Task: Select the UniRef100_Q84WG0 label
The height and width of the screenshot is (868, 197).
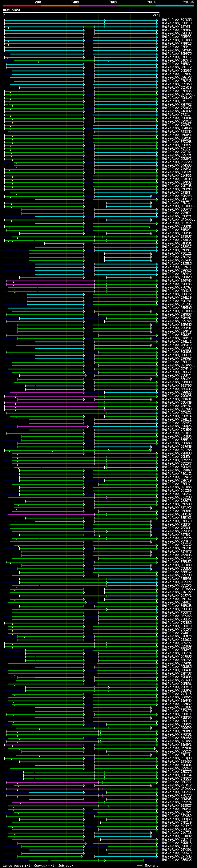Action: tap(177, 128)
